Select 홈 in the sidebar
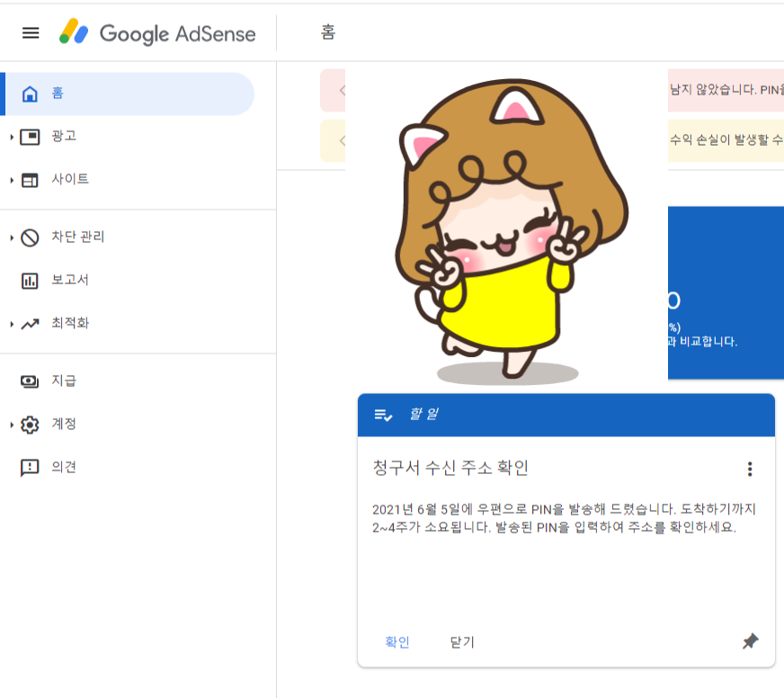The width and height of the screenshot is (784, 698). pyautogui.click(x=127, y=94)
